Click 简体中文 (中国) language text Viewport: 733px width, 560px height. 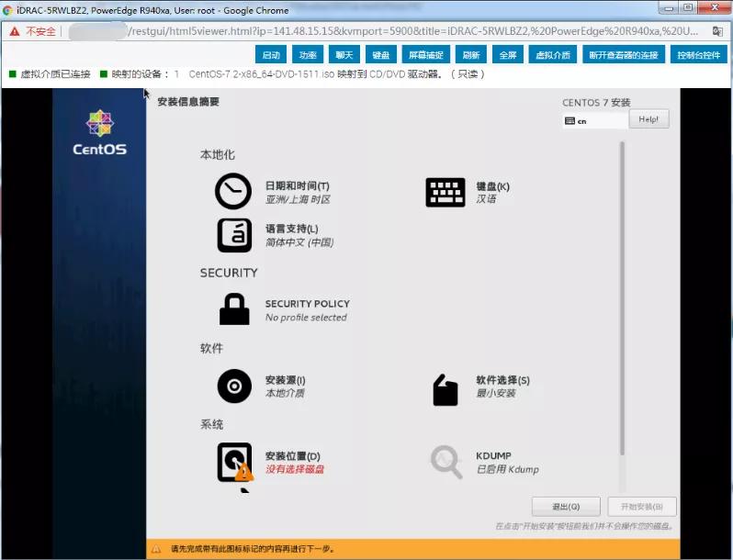tap(299, 242)
